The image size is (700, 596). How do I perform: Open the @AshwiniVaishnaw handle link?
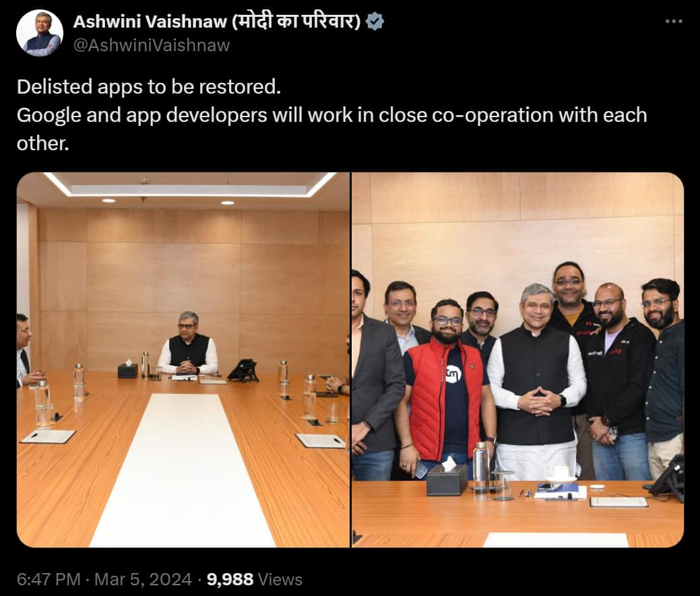click(x=152, y=45)
